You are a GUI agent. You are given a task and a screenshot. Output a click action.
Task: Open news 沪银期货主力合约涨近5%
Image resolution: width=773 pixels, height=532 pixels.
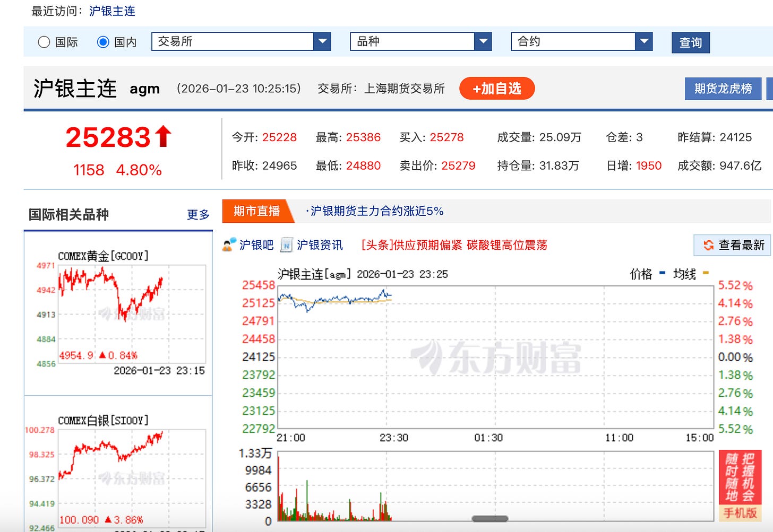(376, 211)
